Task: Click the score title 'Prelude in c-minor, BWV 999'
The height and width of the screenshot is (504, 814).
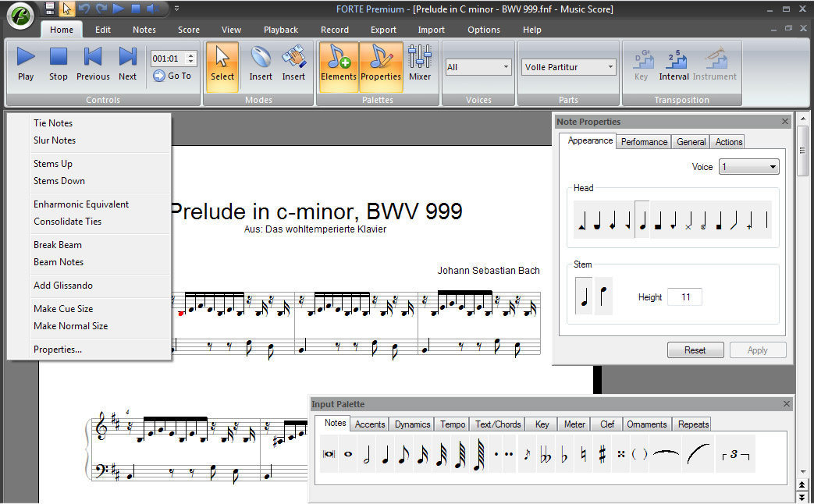Action: (x=315, y=211)
